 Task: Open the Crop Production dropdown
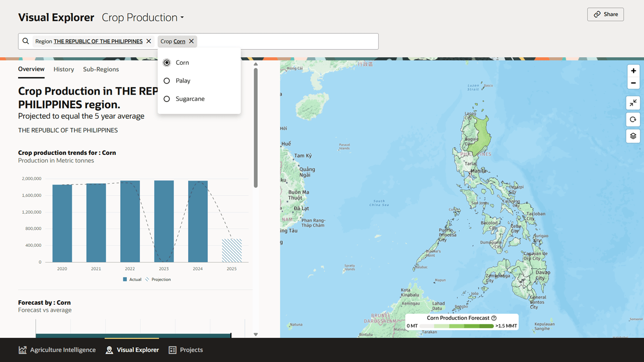142,17
